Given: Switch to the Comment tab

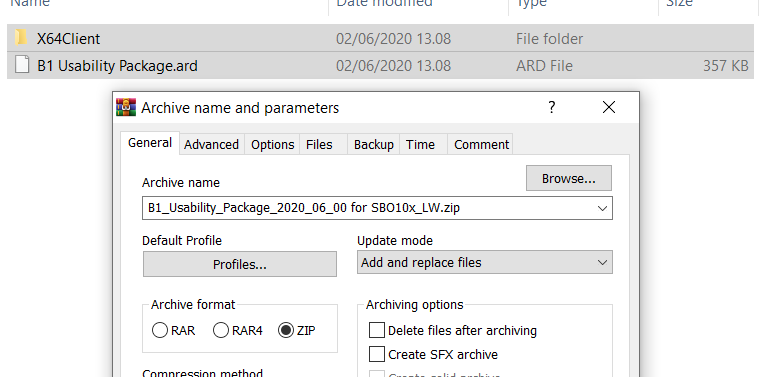Looking at the screenshot, I should 481,145.
